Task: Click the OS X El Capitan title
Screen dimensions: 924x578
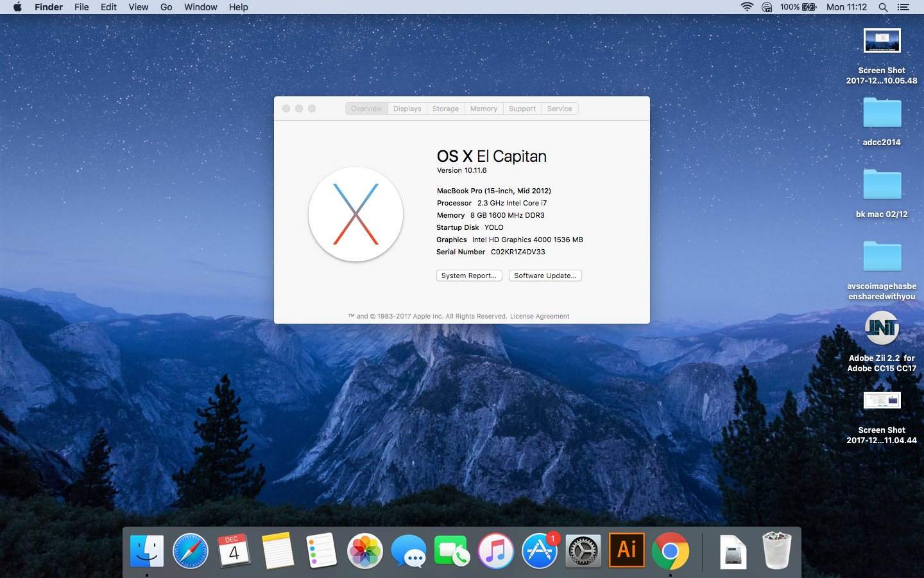Action: tap(492, 156)
